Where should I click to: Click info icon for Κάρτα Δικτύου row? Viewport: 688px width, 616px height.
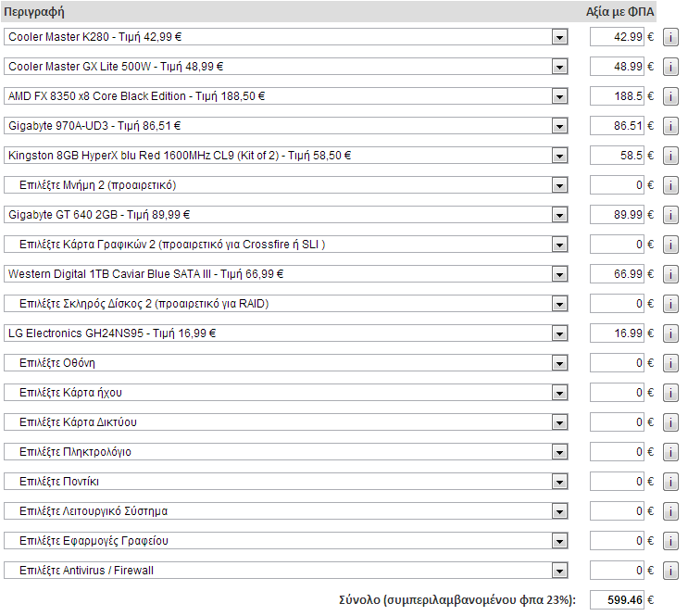tap(670, 422)
